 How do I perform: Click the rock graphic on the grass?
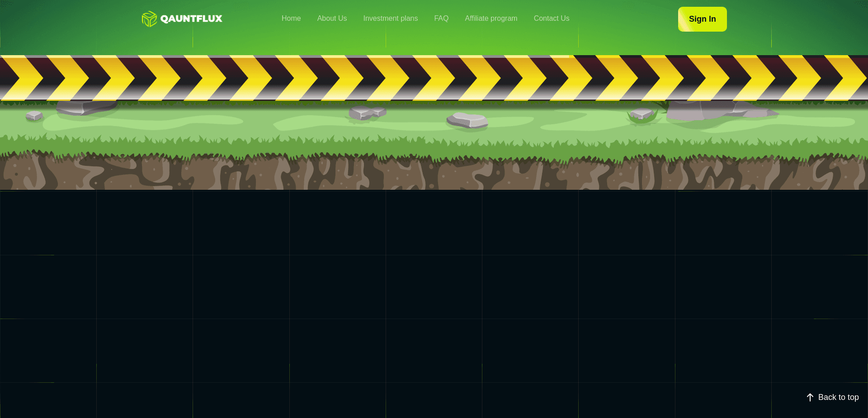pyautogui.click(x=467, y=120)
